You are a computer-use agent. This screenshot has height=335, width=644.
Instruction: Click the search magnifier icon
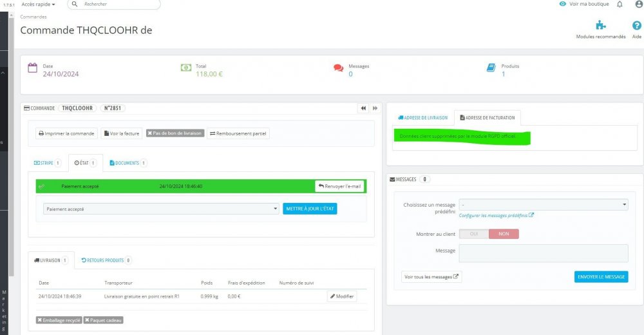tap(74, 4)
